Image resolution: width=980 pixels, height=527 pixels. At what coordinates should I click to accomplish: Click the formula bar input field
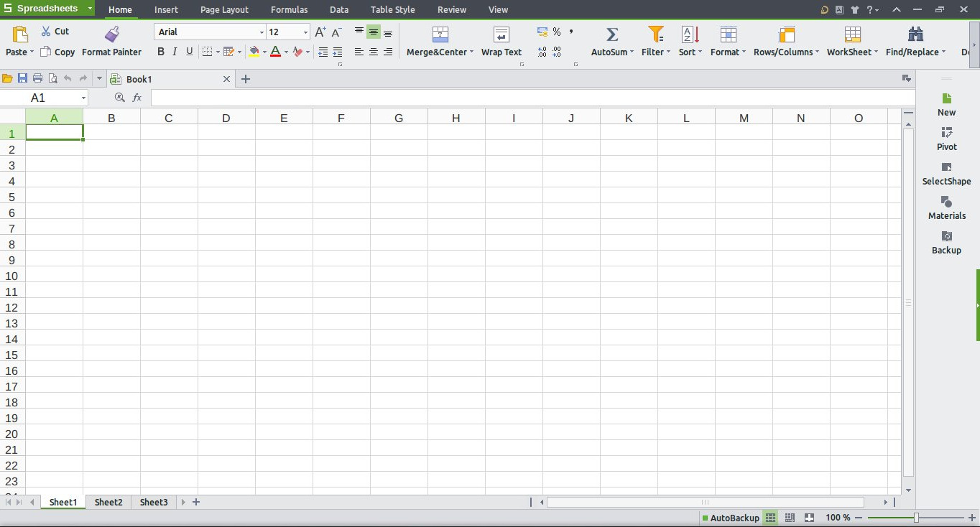coord(532,98)
